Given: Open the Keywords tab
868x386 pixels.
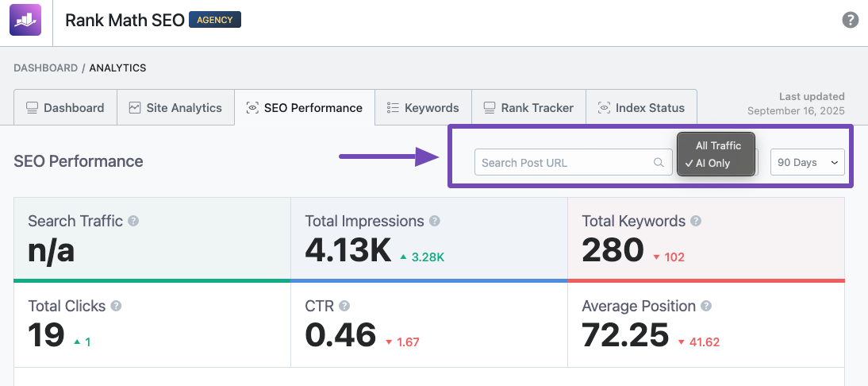Looking at the screenshot, I should point(423,108).
